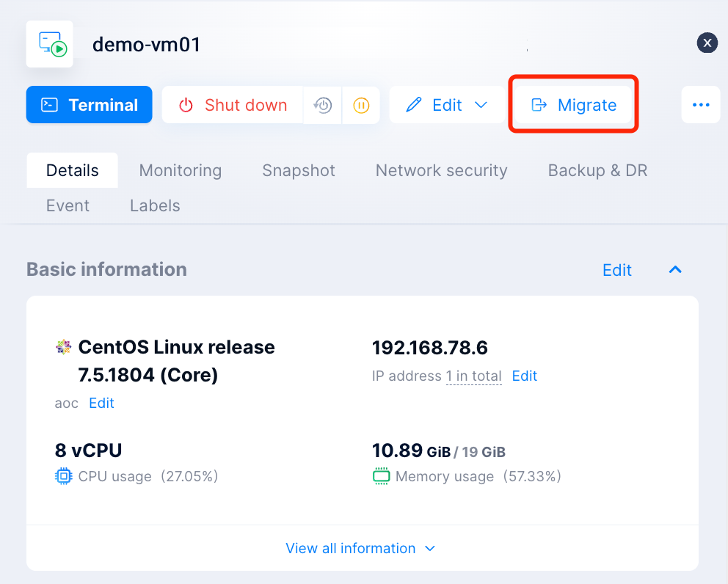Open the three-dot more actions menu
The image size is (728, 584).
coord(701,105)
